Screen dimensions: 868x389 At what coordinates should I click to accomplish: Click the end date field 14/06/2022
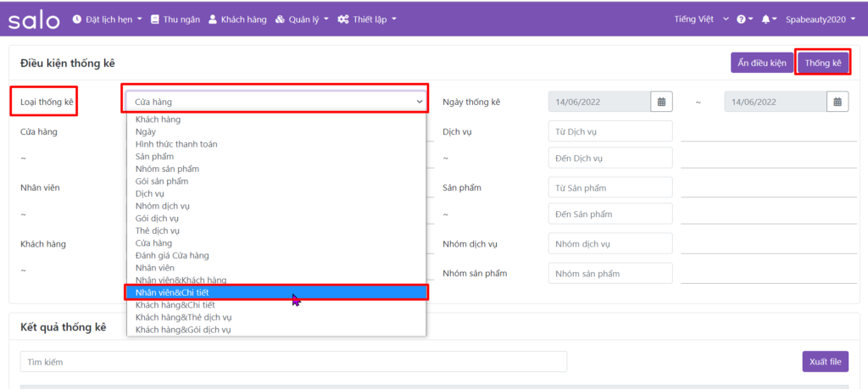(776, 102)
